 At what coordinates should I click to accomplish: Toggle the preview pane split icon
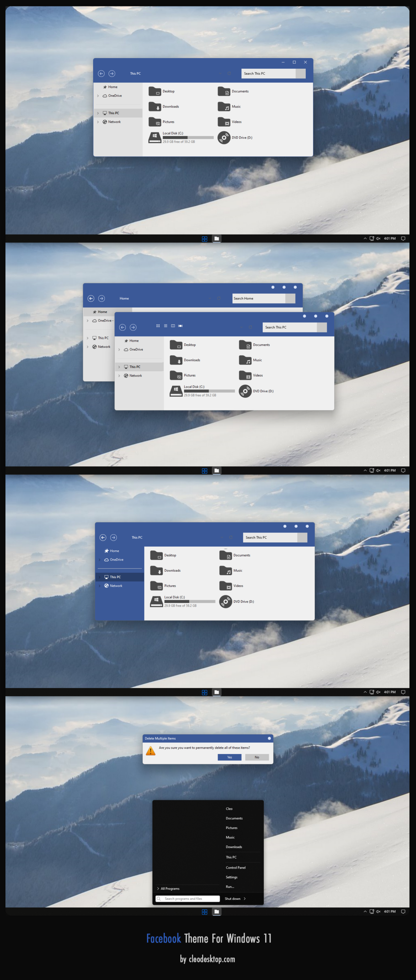click(x=173, y=326)
